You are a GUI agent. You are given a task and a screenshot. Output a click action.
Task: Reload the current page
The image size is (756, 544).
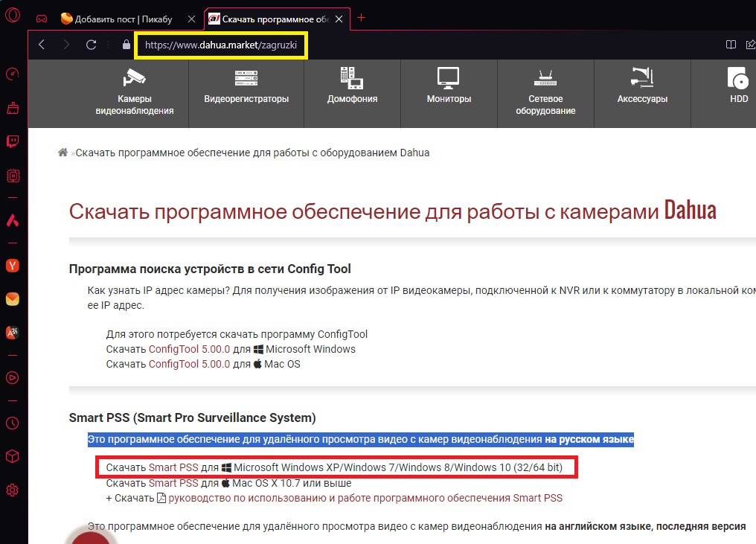pyautogui.click(x=91, y=45)
